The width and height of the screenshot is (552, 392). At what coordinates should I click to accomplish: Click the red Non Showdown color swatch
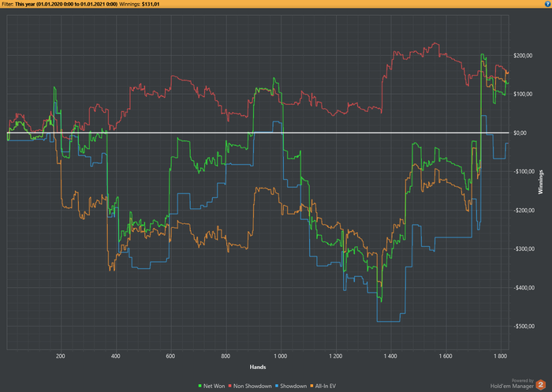coord(230,386)
